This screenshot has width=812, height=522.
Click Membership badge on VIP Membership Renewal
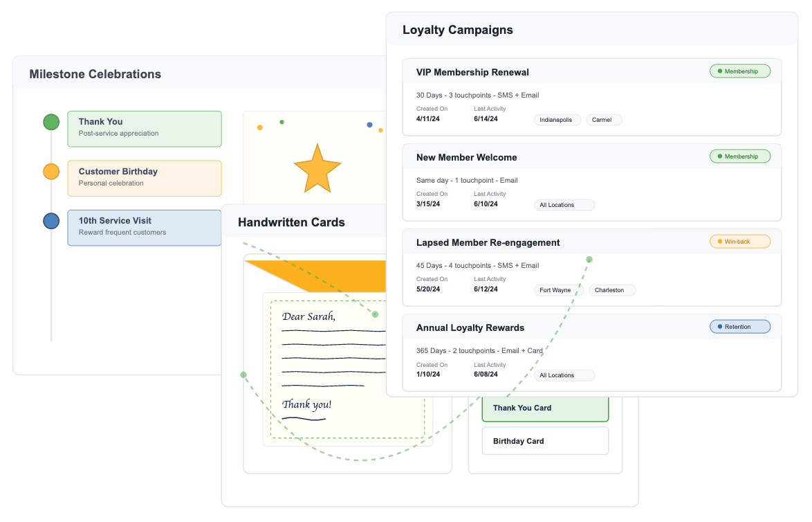(x=739, y=71)
